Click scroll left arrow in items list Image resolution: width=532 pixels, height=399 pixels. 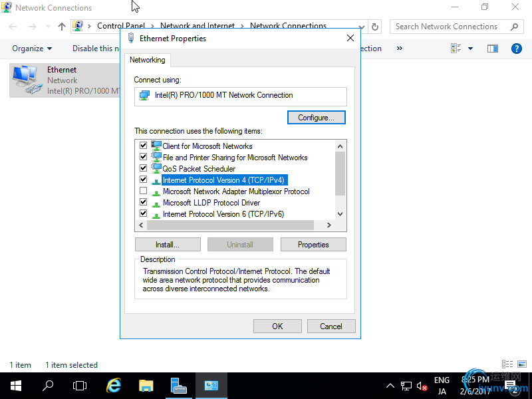[141, 225]
